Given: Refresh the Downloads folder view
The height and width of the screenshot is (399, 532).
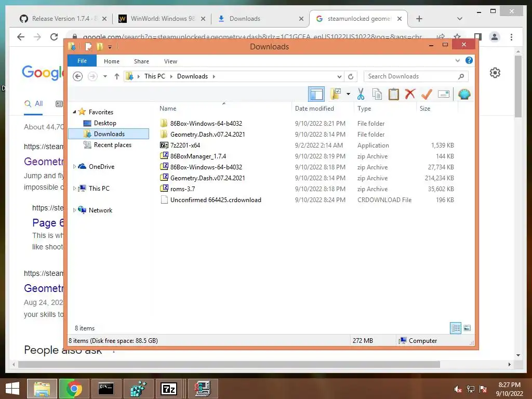Looking at the screenshot, I should tap(351, 76).
